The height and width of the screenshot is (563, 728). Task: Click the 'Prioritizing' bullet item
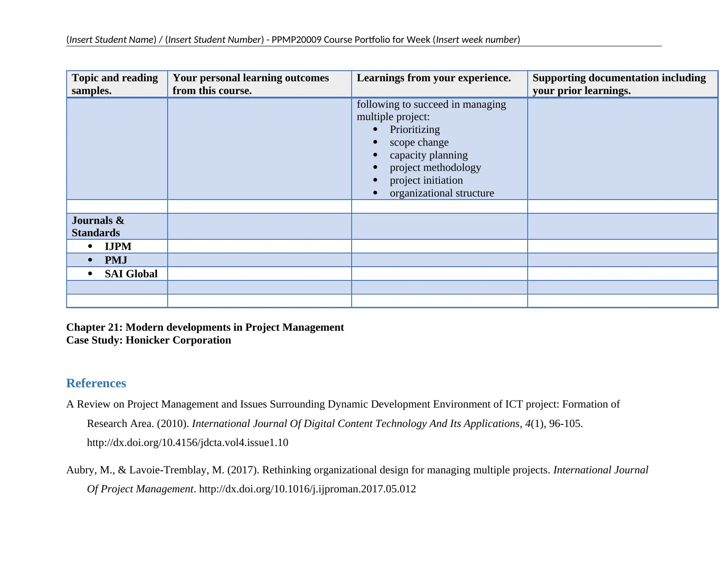point(415,129)
